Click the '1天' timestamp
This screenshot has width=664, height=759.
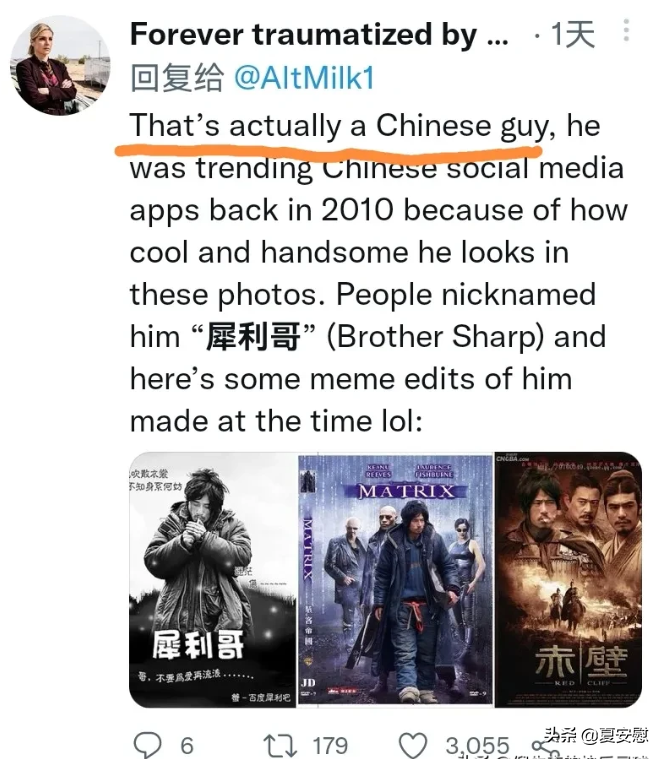(573, 34)
